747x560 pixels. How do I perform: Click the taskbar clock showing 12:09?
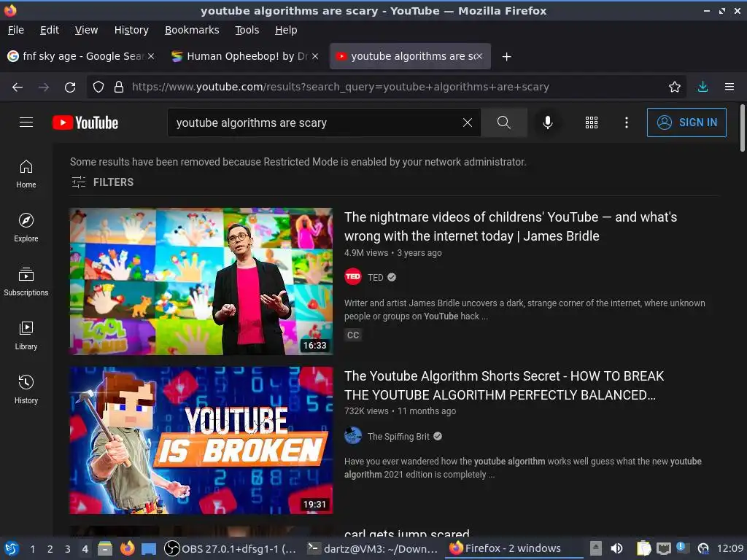coord(729,548)
